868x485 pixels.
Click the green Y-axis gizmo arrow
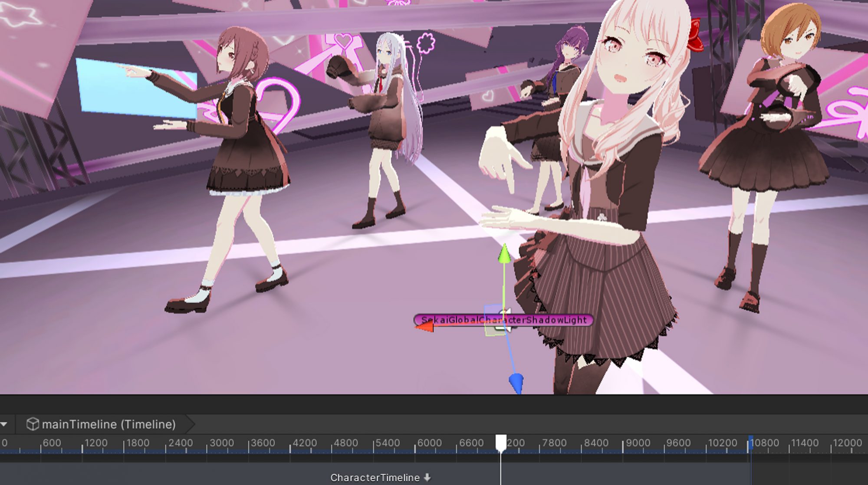tap(504, 254)
